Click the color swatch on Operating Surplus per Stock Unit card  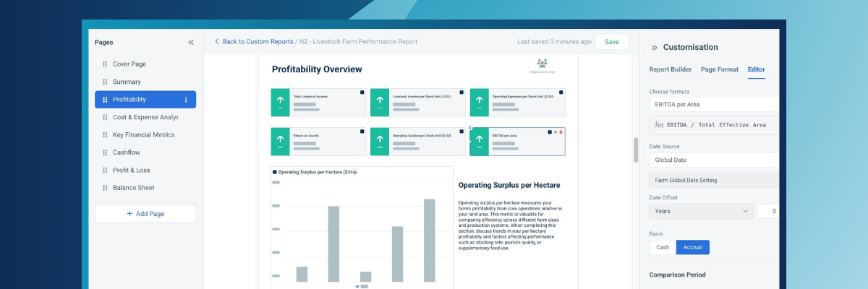click(461, 131)
